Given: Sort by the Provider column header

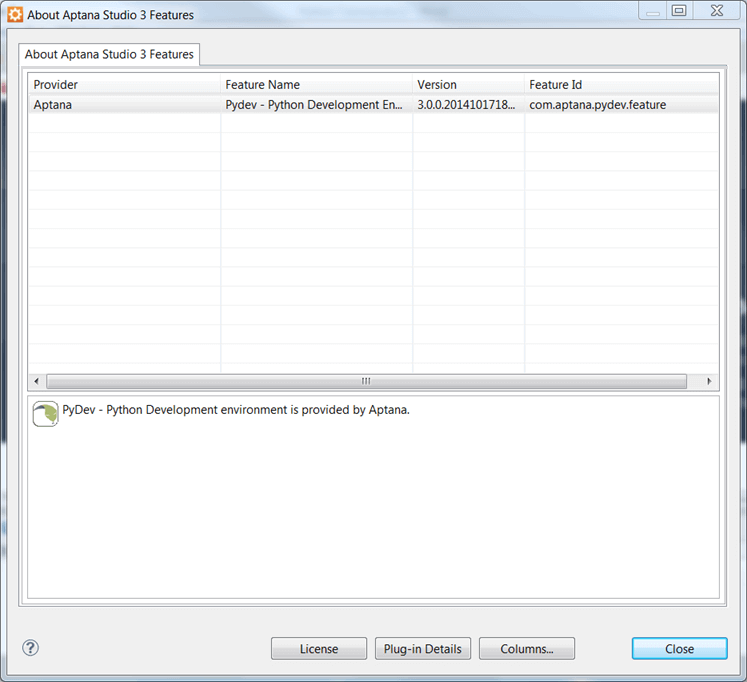Looking at the screenshot, I should pyautogui.click(x=124, y=85).
